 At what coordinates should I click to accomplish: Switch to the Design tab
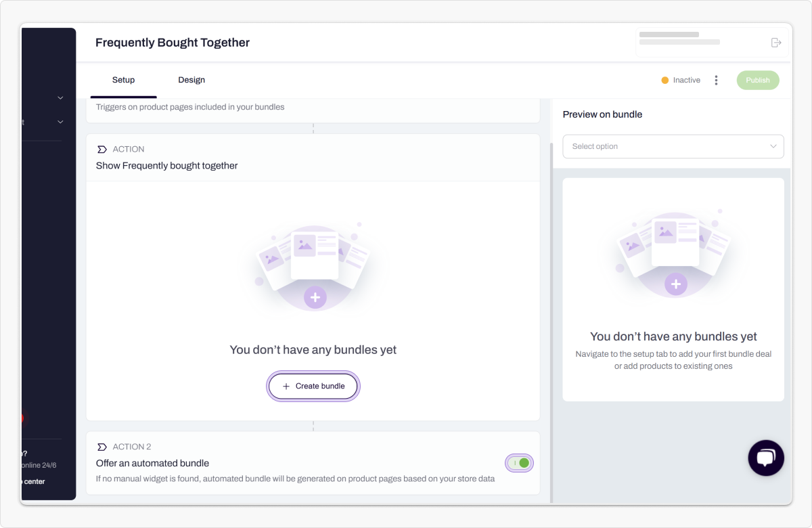tap(191, 80)
